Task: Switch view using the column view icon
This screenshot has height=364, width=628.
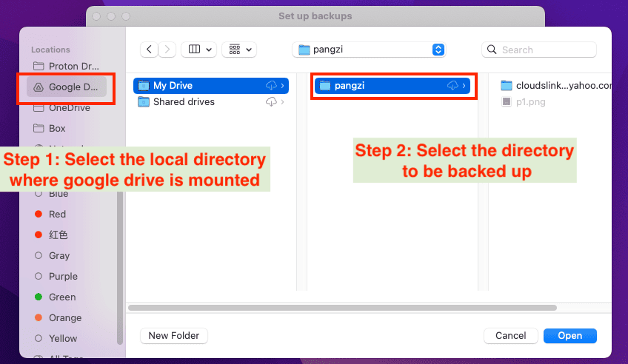Action: [x=194, y=50]
